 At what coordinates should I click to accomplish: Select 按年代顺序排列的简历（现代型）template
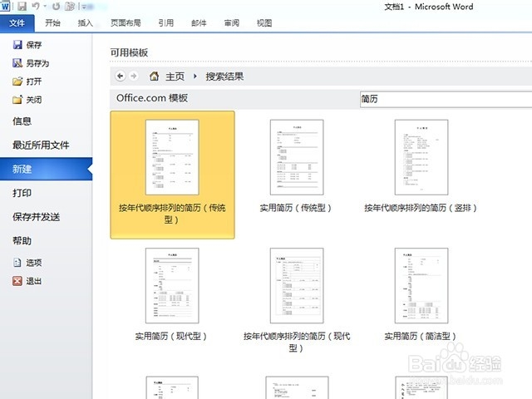coord(297,300)
